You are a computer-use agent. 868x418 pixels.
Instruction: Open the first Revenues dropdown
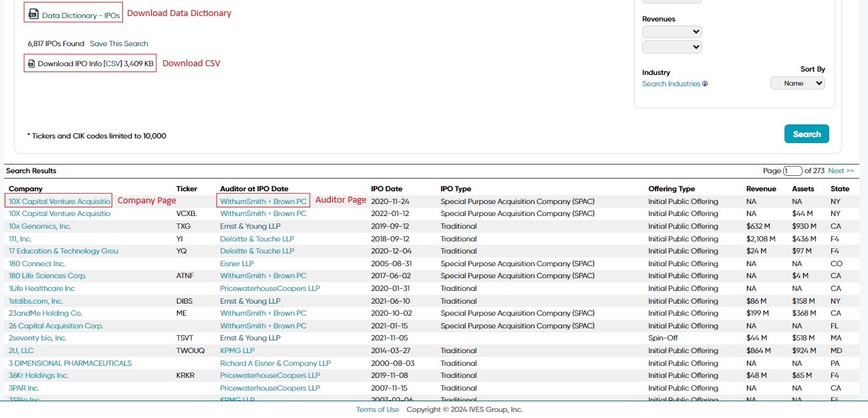pyautogui.click(x=672, y=31)
